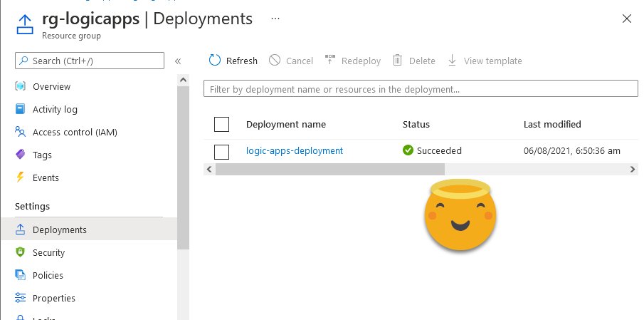Check the logic-apps-deployment row checkbox
The image size is (644, 320).
point(221,152)
